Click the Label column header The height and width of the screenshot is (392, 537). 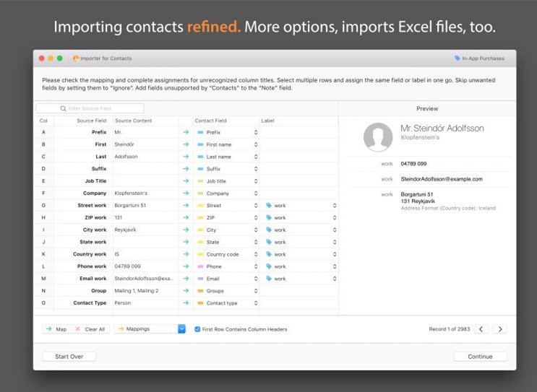point(267,121)
